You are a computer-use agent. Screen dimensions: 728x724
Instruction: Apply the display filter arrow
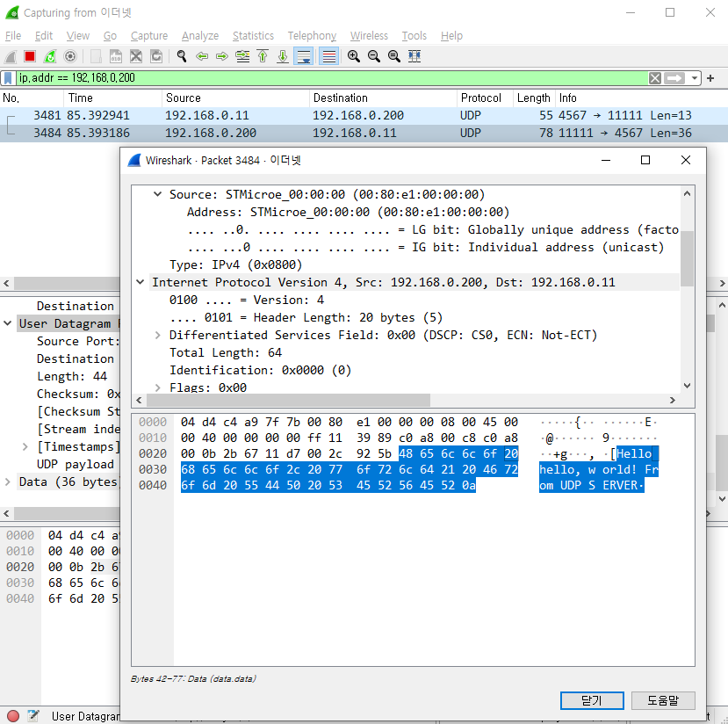tap(674, 78)
